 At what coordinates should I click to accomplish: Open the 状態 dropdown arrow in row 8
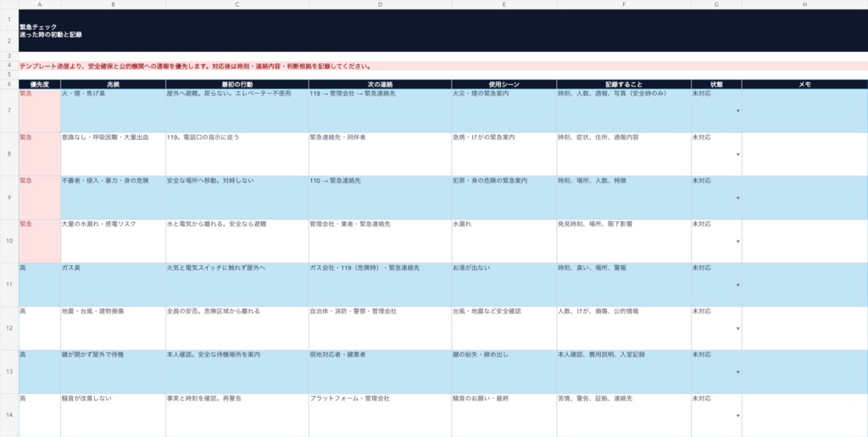point(737,155)
